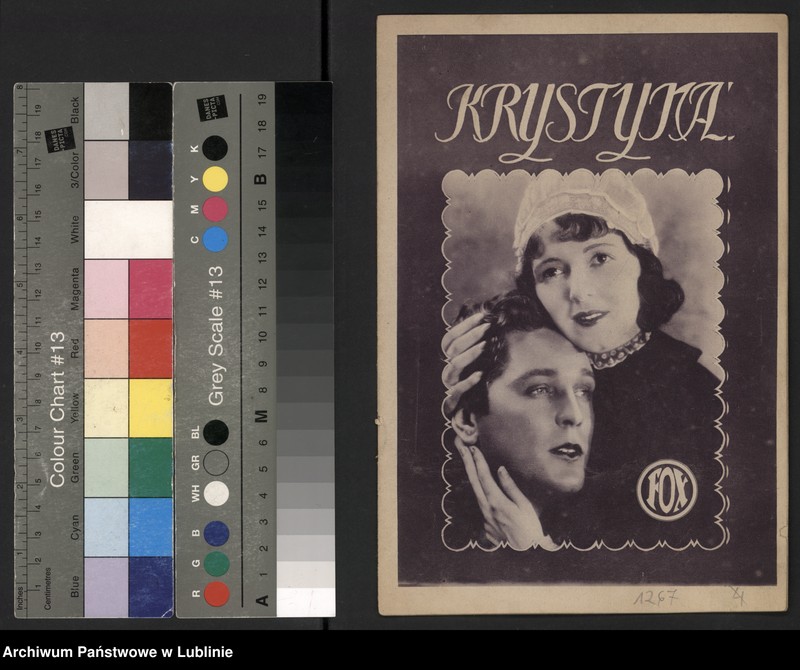
Task: Pick the dark navy 3/Color patch
Action: [151, 170]
